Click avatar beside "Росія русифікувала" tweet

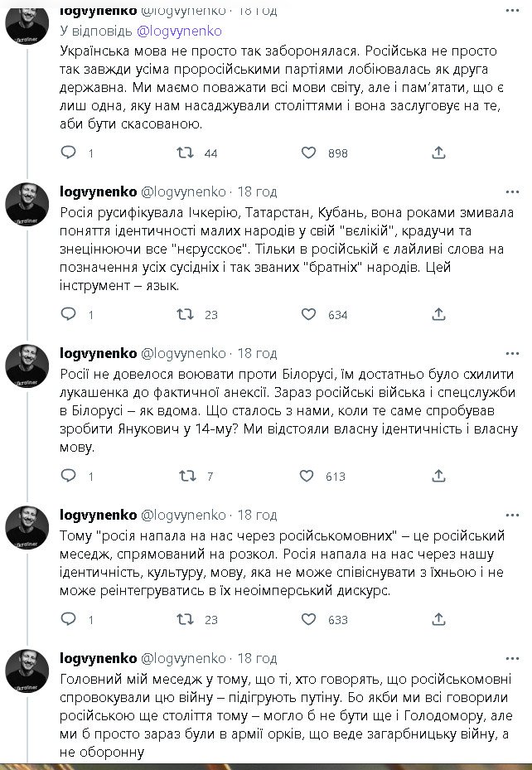coord(27,204)
